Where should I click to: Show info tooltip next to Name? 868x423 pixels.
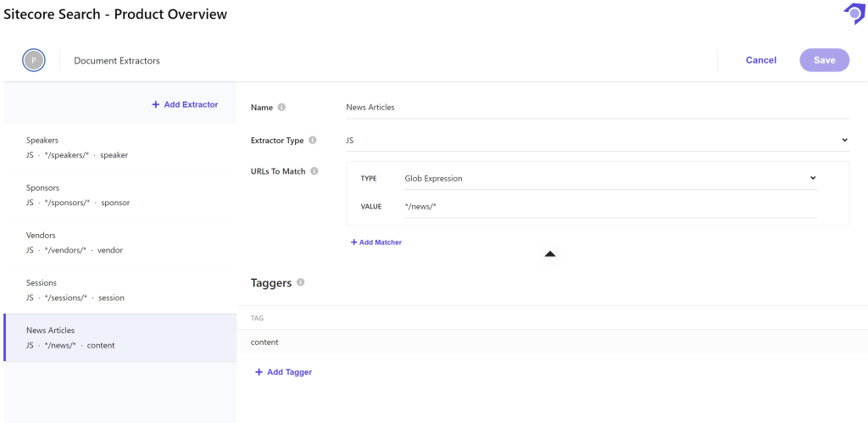click(281, 108)
